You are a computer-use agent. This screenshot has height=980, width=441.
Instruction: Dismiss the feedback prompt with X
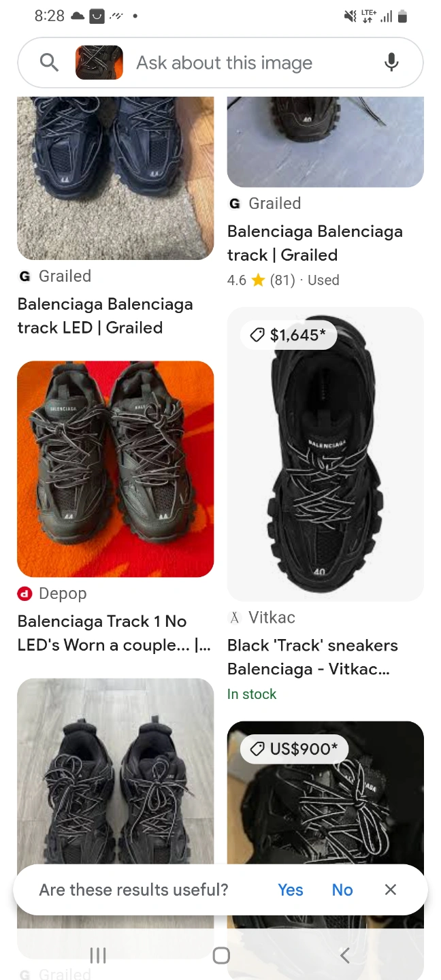(391, 889)
